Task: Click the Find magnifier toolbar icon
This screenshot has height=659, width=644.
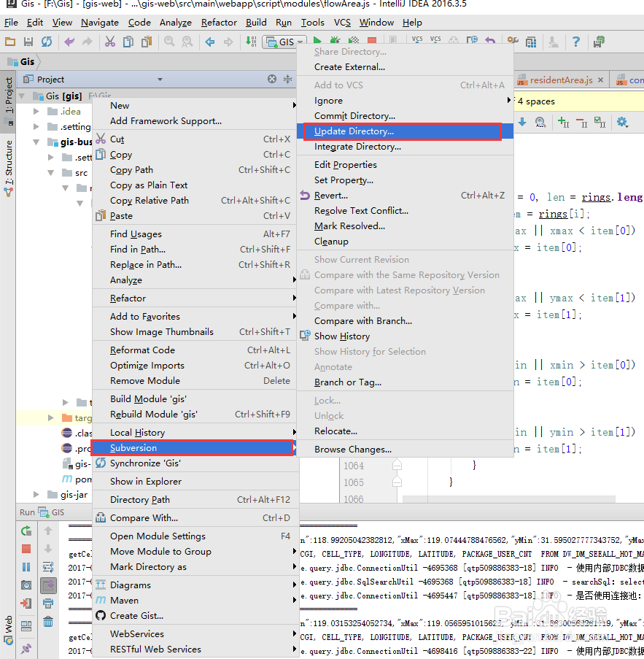Action: click(169, 42)
